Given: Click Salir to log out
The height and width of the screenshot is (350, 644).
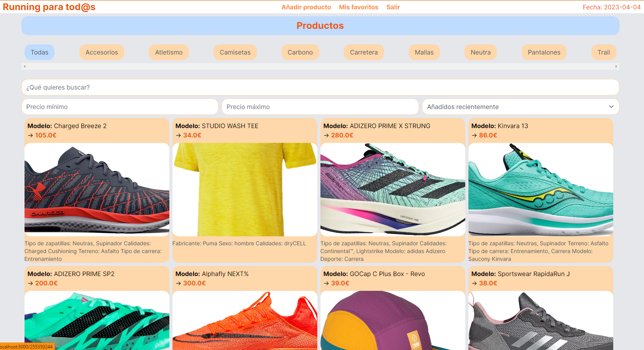Looking at the screenshot, I should point(393,7).
